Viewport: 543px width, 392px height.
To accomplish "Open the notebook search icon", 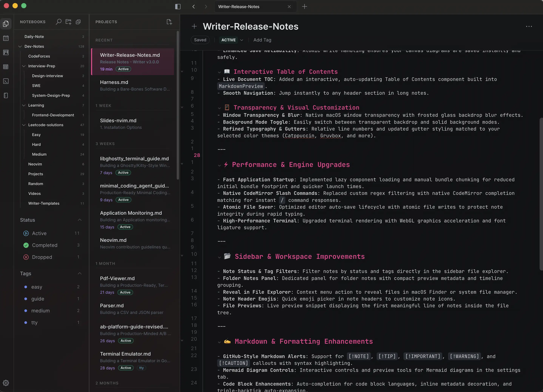I will [58, 22].
